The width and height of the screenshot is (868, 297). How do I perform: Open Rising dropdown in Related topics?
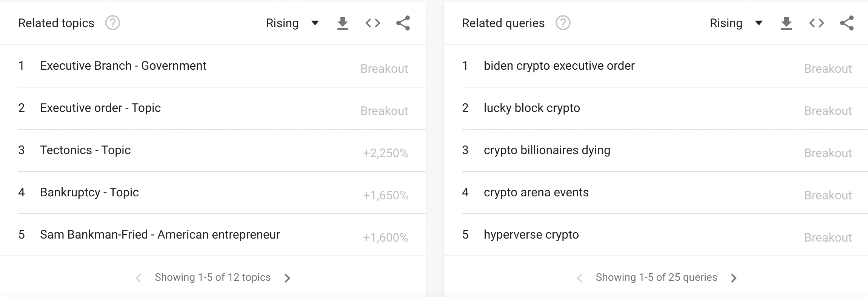click(292, 23)
